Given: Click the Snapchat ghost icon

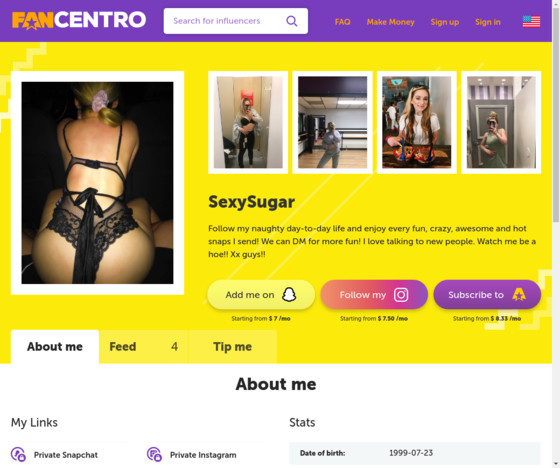Looking at the screenshot, I should pyautogui.click(x=289, y=295).
